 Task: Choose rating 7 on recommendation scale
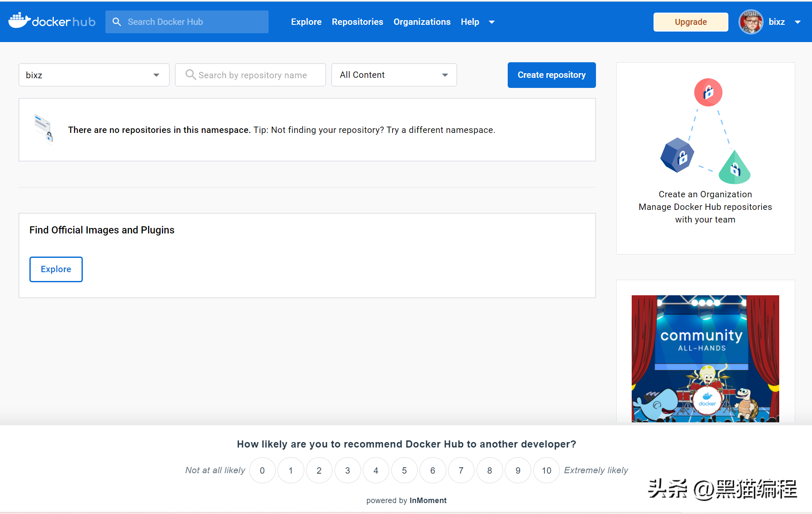tap(461, 470)
